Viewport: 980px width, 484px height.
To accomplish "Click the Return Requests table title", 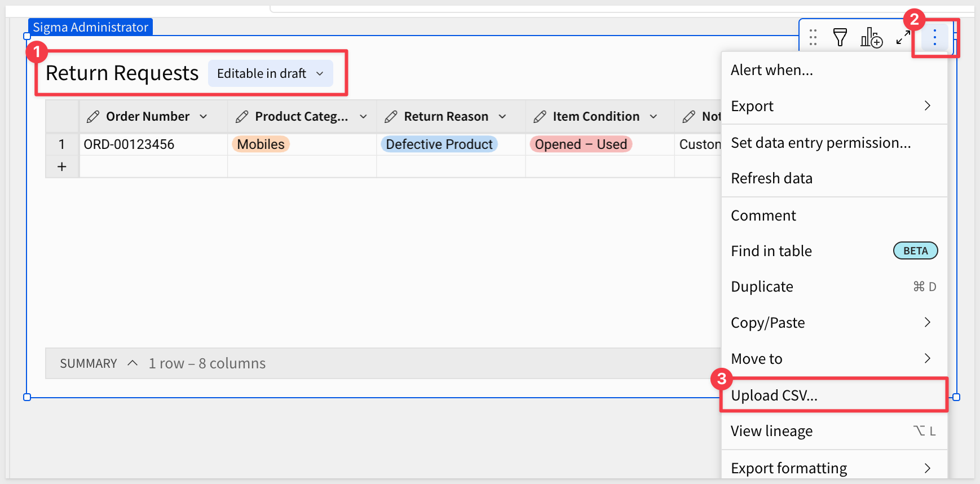I will [122, 73].
